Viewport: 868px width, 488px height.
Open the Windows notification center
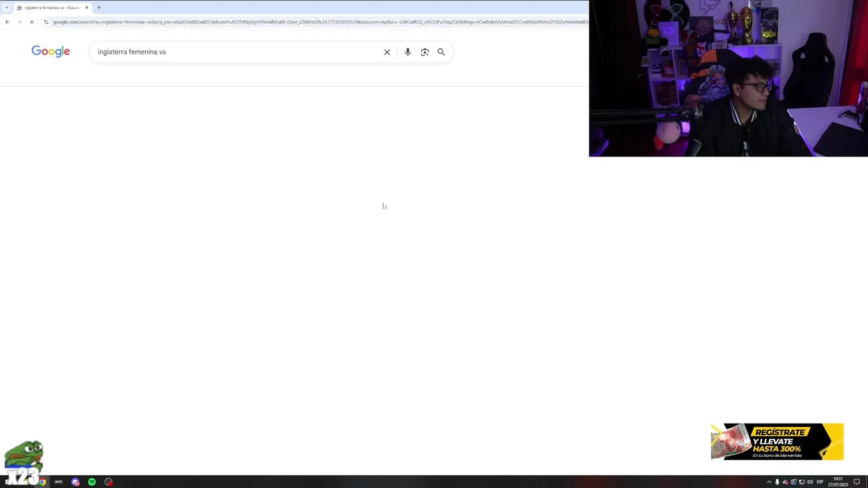(856, 482)
